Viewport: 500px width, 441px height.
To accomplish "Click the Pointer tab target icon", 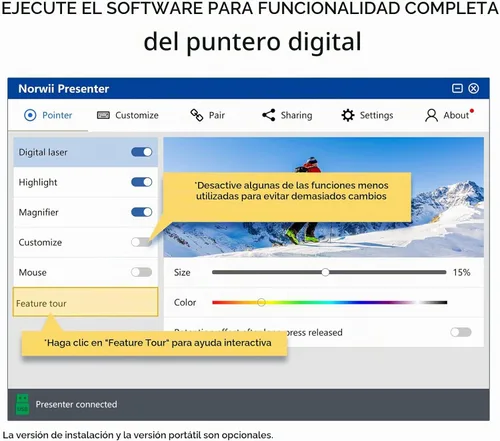I will pyautogui.click(x=30, y=115).
